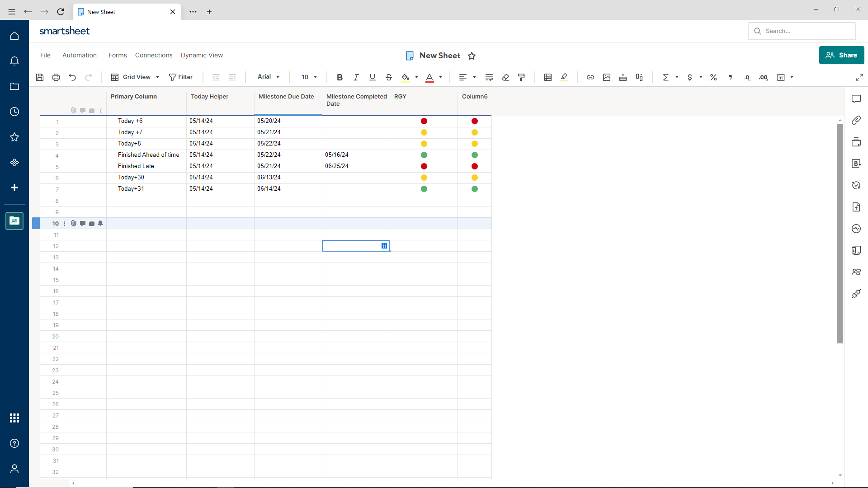Screen dimensions: 868x488
Task: Select the 'Finished Ahead of time' cell
Action: pyautogui.click(x=146, y=155)
